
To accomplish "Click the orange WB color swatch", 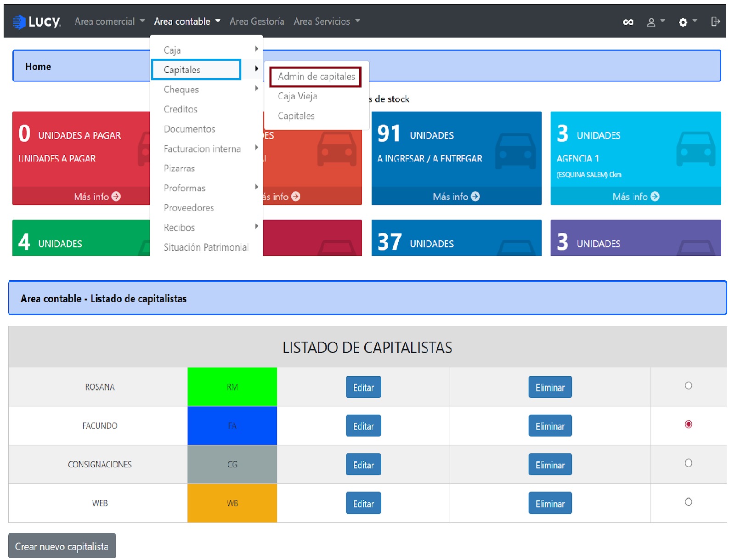I will click(x=232, y=503).
